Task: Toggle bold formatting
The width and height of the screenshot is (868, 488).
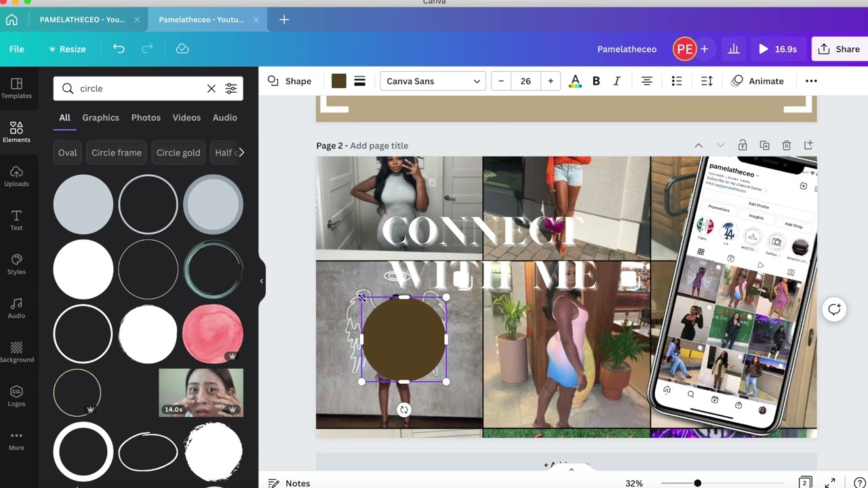Action: coord(596,81)
